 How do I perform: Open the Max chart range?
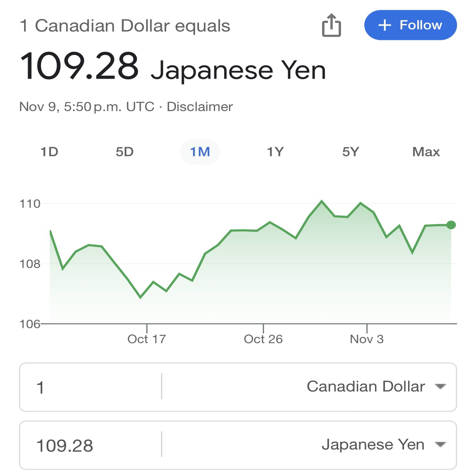pyautogui.click(x=426, y=152)
